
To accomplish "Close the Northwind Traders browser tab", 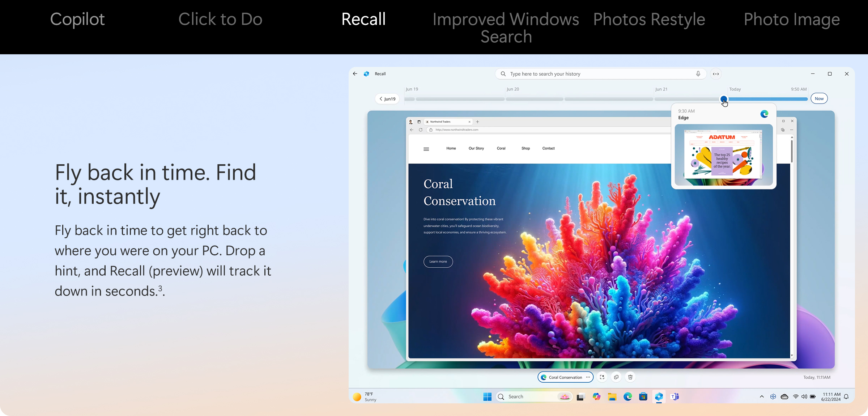I will pos(469,122).
